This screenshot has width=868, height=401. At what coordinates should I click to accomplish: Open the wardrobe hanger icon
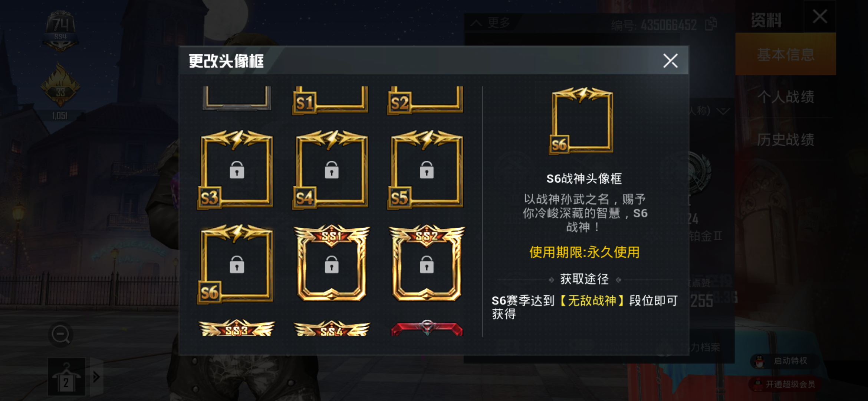click(66, 376)
